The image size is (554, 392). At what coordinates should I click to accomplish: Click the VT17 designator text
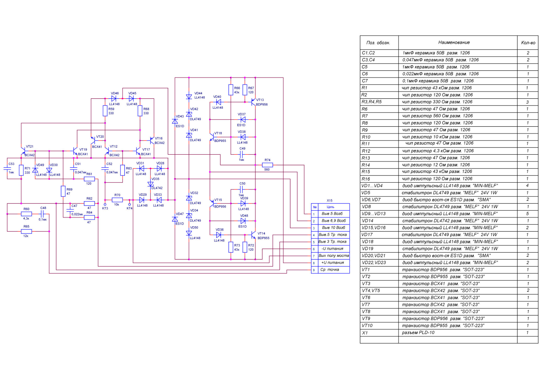(146, 149)
